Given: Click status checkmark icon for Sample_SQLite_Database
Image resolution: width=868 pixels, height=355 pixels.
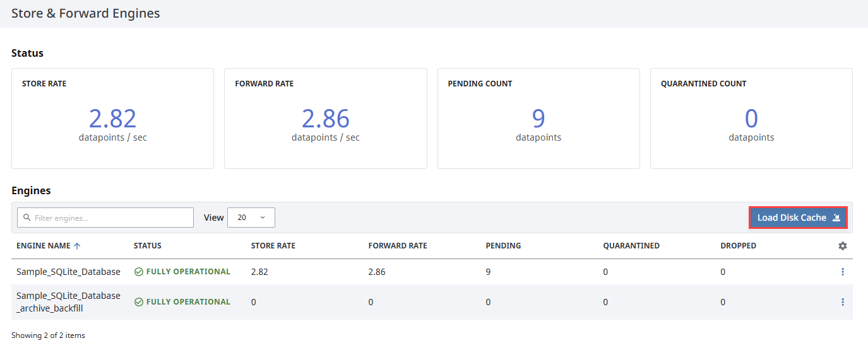Looking at the screenshot, I should 139,272.
